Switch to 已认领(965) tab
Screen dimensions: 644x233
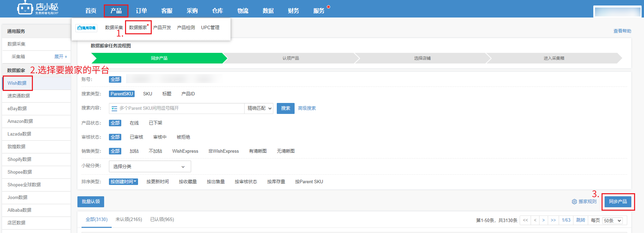click(x=162, y=220)
